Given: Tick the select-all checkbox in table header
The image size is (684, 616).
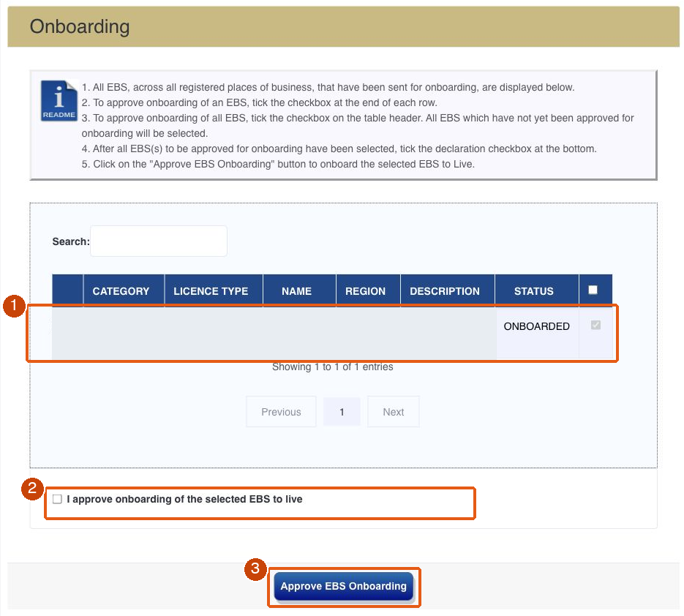Looking at the screenshot, I should point(593,290).
